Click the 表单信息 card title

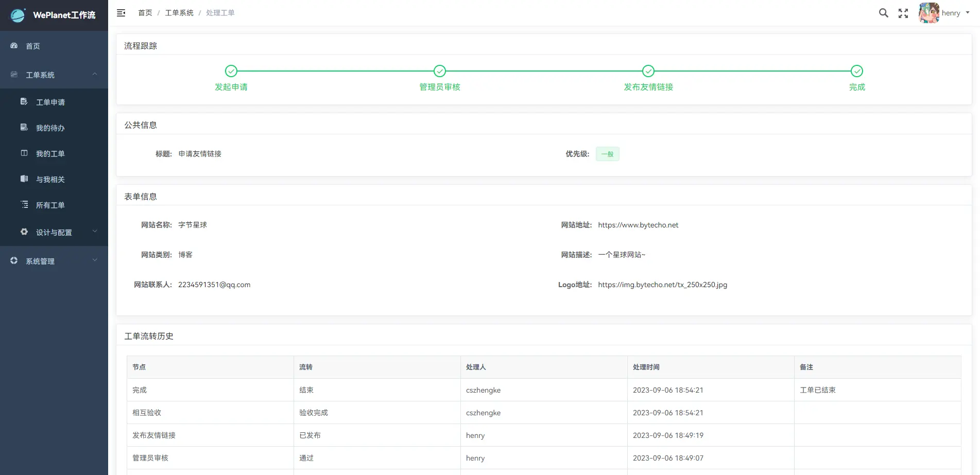(141, 197)
